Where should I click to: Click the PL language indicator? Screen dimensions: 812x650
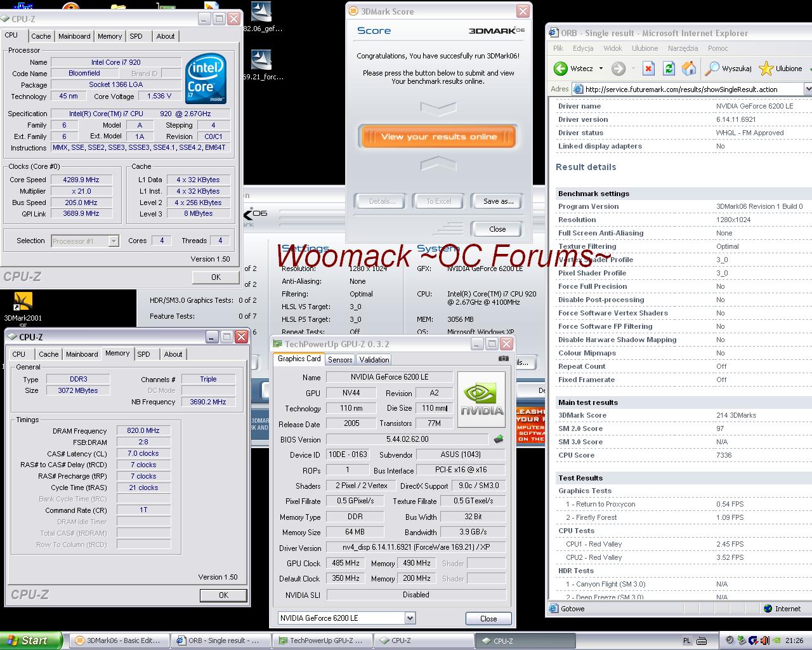click(x=687, y=641)
